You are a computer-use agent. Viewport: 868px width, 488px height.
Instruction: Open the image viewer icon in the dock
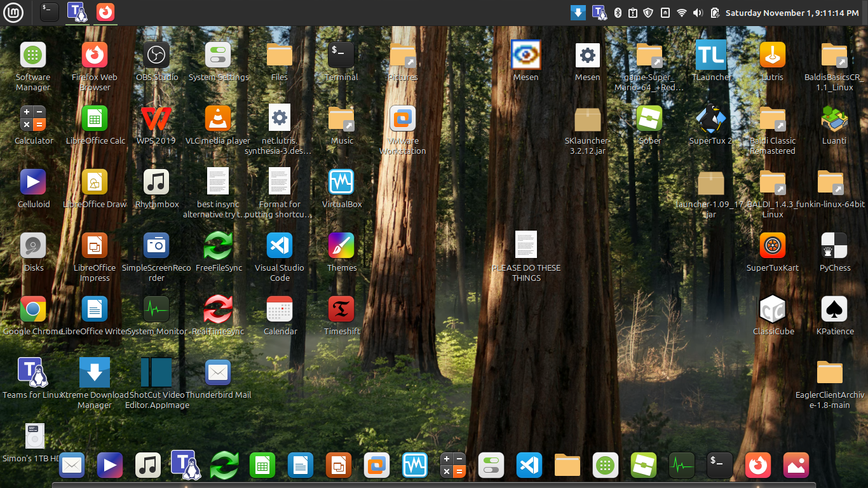click(x=796, y=465)
